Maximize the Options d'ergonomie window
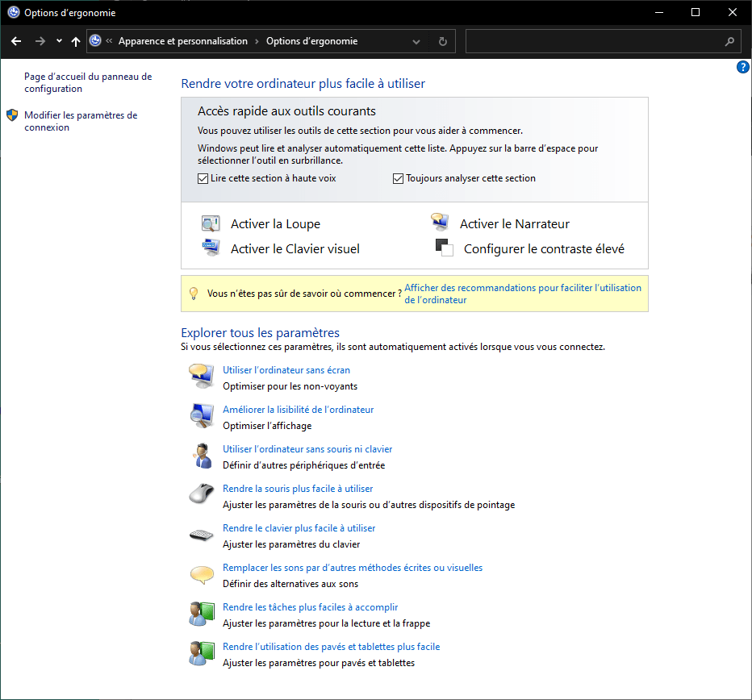 click(x=696, y=12)
